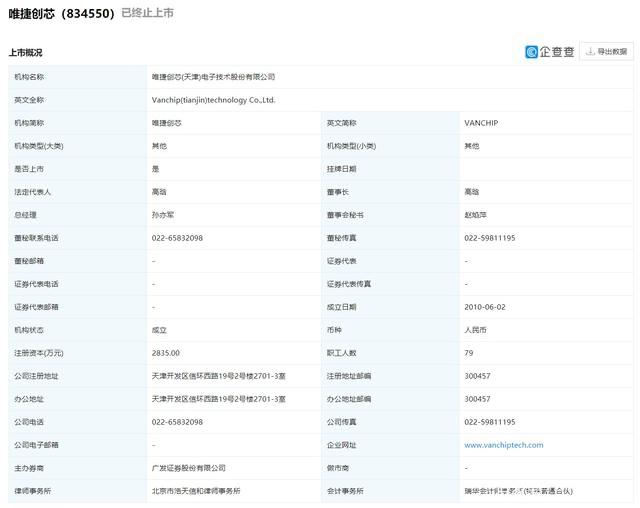This screenshot has width=640, height=508.
Task: Click the 董秘邮箱 label
Action: pos(29,261)
